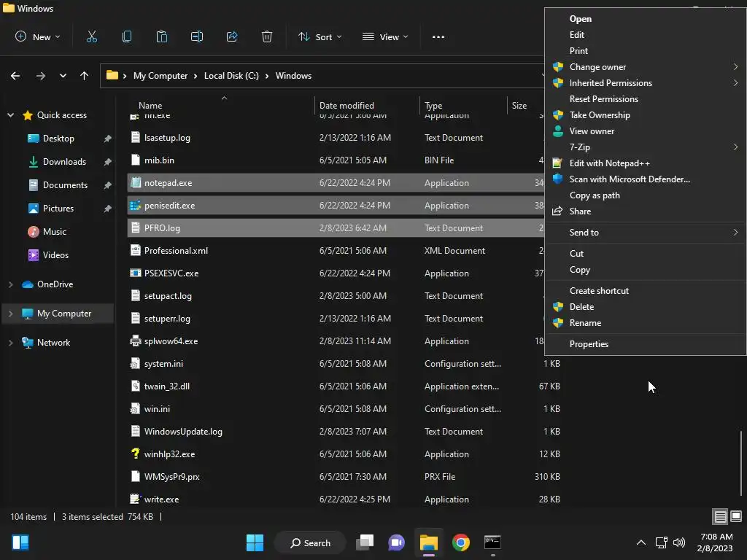747x560 pixels.
Task: Expand the Network tree node
Action: pos(10,343)
